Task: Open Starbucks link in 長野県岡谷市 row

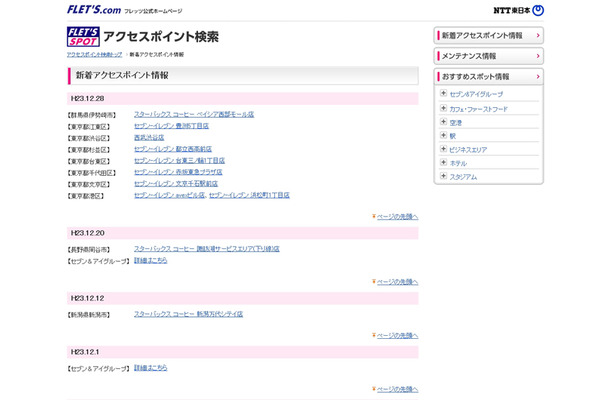Action: (207, 249)
